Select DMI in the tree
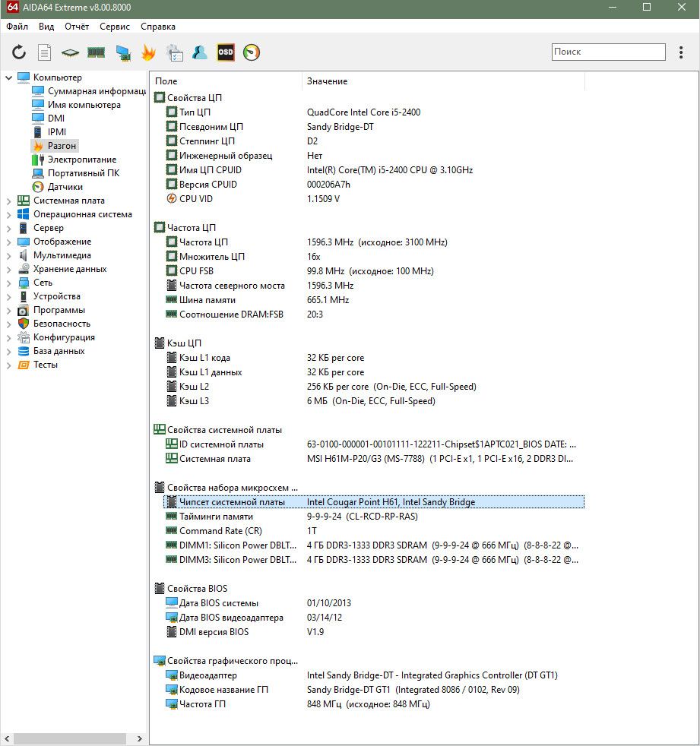 click(x=48, y=119)
